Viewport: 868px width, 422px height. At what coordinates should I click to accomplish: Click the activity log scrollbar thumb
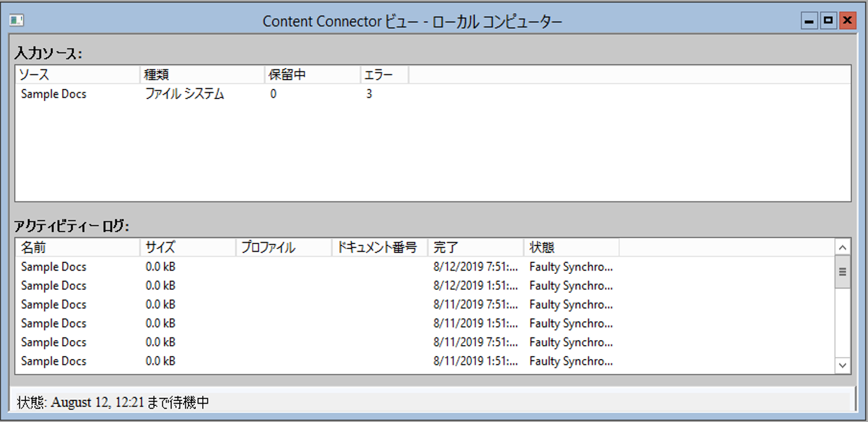[843, 271]
